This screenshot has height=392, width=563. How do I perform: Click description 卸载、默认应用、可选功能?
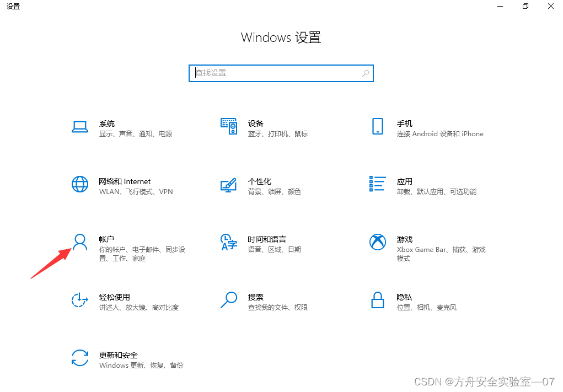coord(437,192)
